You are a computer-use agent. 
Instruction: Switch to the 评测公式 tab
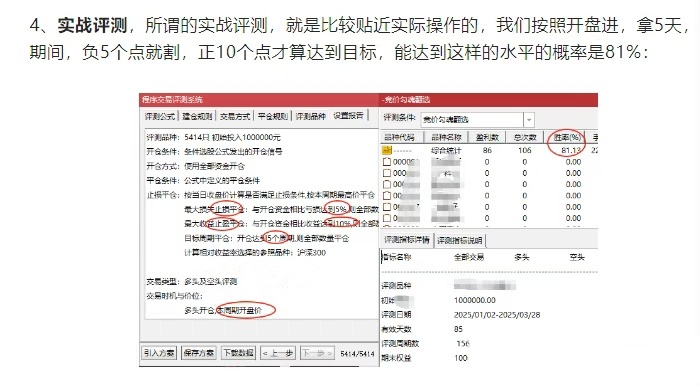point(160,116)
